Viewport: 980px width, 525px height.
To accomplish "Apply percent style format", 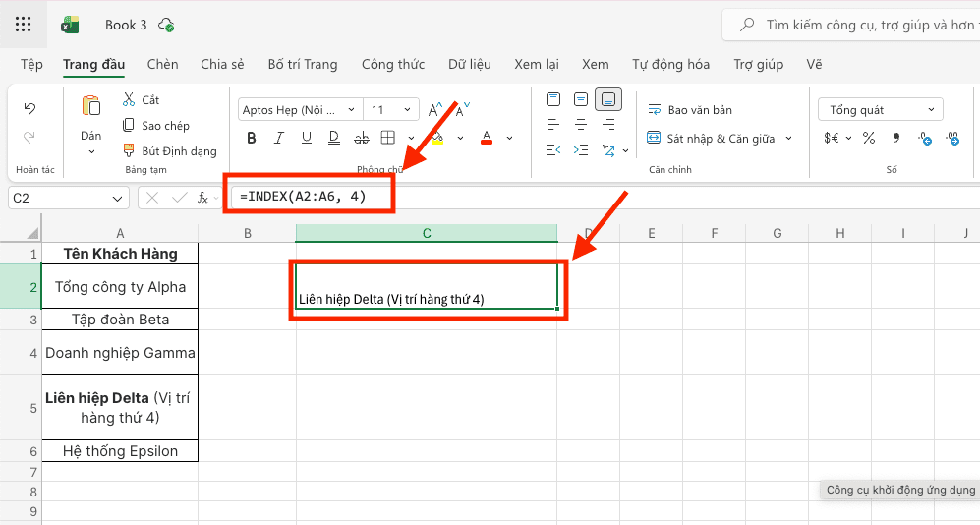I will (869, 138).
